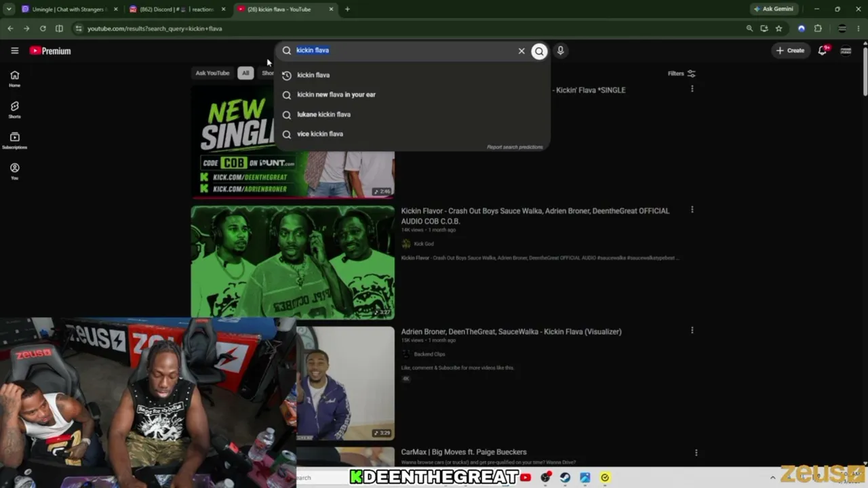The width and height of the screenshot is (868, 488).
Task: Go forward with the browser forward arrow
Action: click(26, 28)
